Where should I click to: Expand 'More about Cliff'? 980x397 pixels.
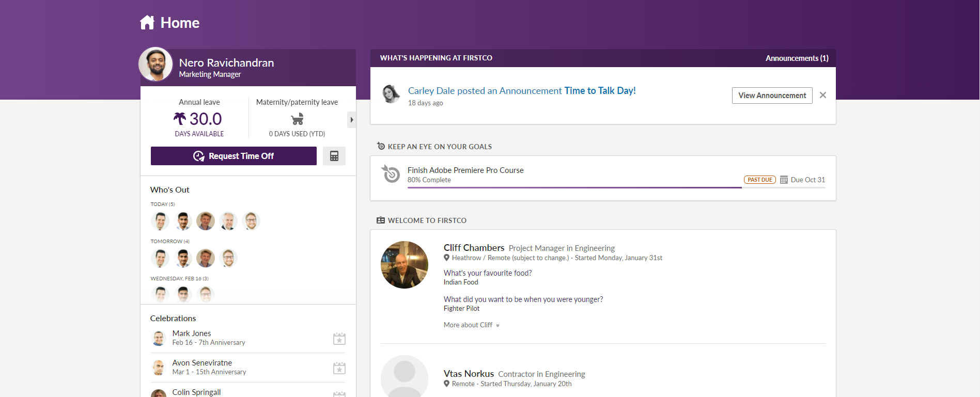coord(472,325)
